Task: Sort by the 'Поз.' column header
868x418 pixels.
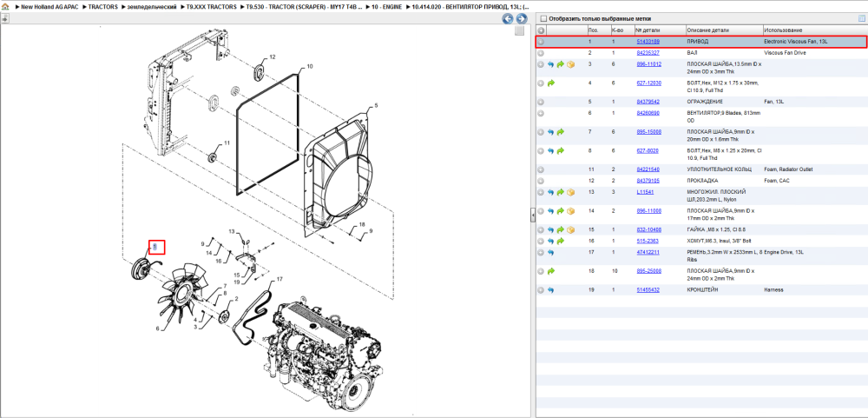Action: (x=598, y=30)
